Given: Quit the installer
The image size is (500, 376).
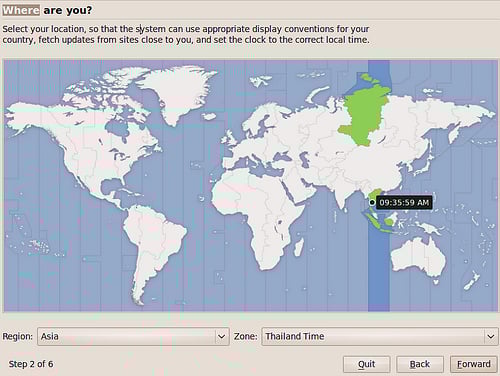Looking at the screenshot, I should tap(366, 364).
